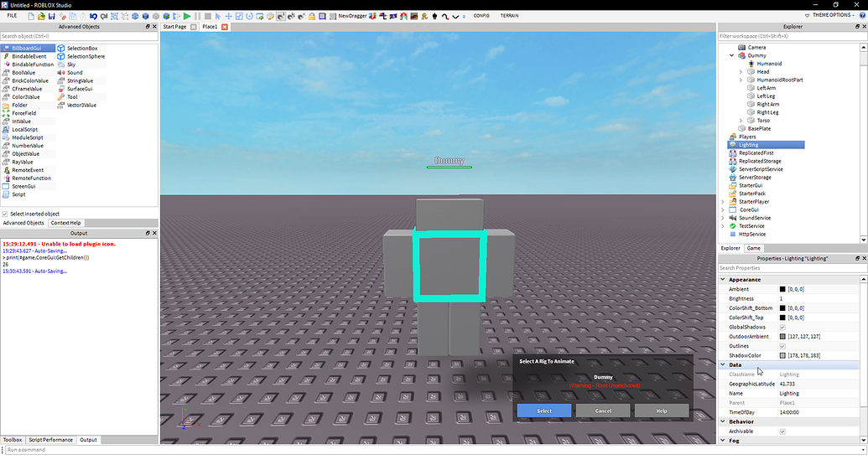The image size is (868, 470).
Task: Switch to the Context Help tab
Action: [x=66, y=223]
